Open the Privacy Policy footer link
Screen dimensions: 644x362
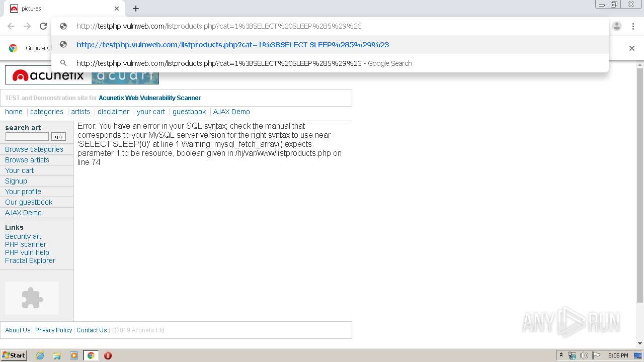[x=54, y=330]
